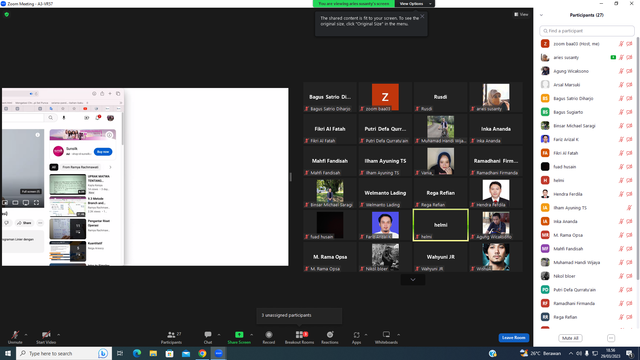
Task: Open Microsoft Edge from taskbar
Action: point(137,353)
